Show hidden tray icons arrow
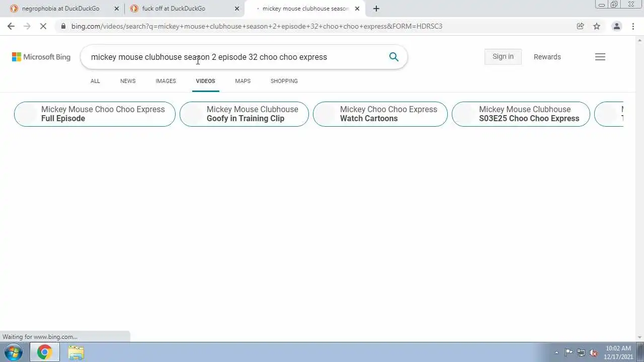This screenshot has width=644, height=362. coord(556,352)
